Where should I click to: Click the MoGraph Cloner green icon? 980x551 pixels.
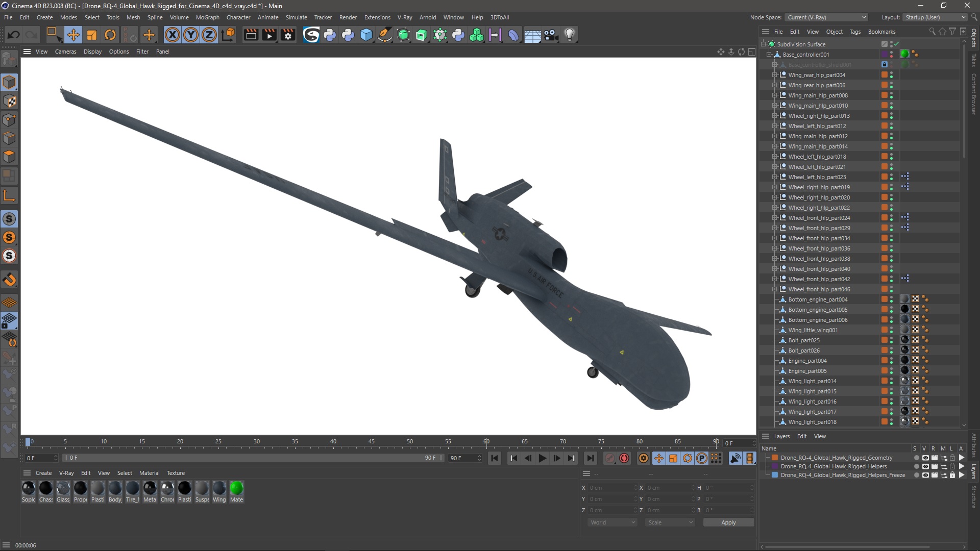point(477,35)
